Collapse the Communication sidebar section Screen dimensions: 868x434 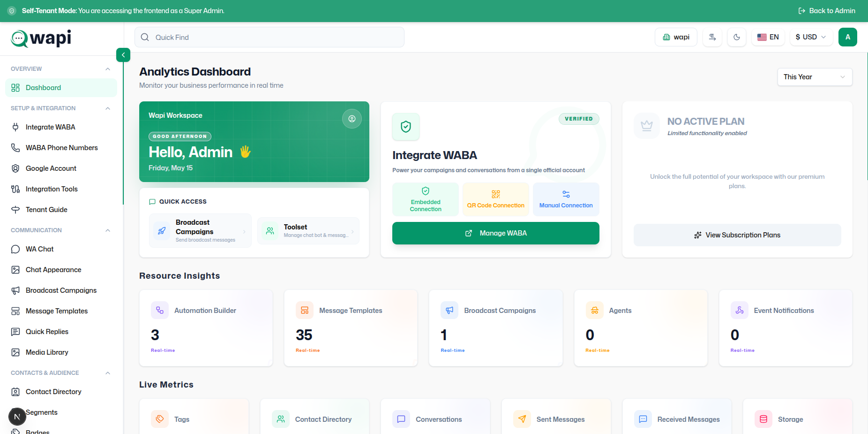(x=108, y=230)
